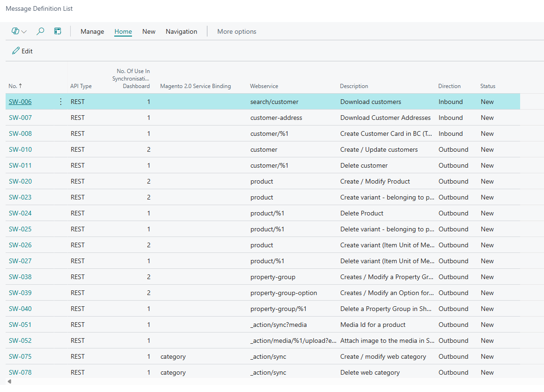Open the Copilot dropdown icon

click(19, 31)
